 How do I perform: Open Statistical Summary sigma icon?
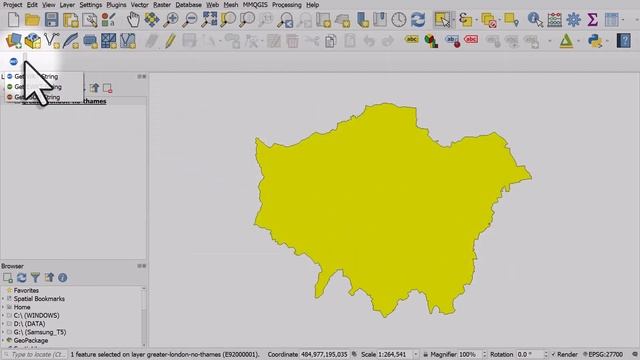click(592, 20)
